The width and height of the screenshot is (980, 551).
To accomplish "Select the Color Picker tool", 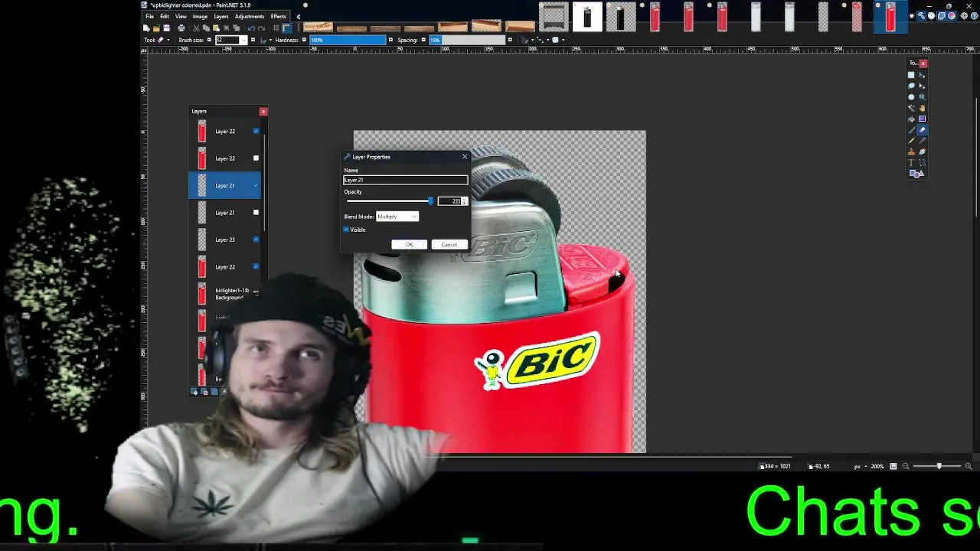I will [922, 141].
